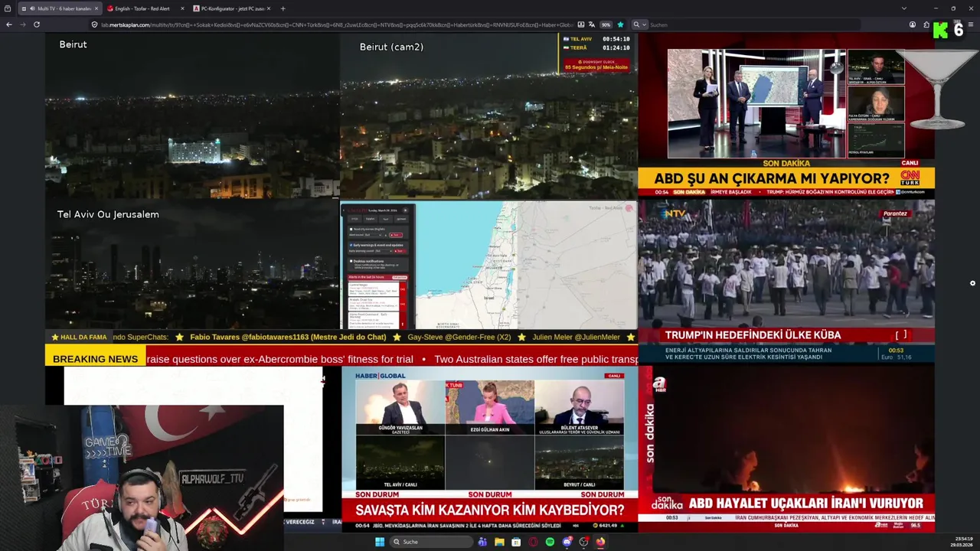Open the extensions icon in browser toolbar
Image resolution: width=980 pixels, height=551 pixels.
(926, 24)
